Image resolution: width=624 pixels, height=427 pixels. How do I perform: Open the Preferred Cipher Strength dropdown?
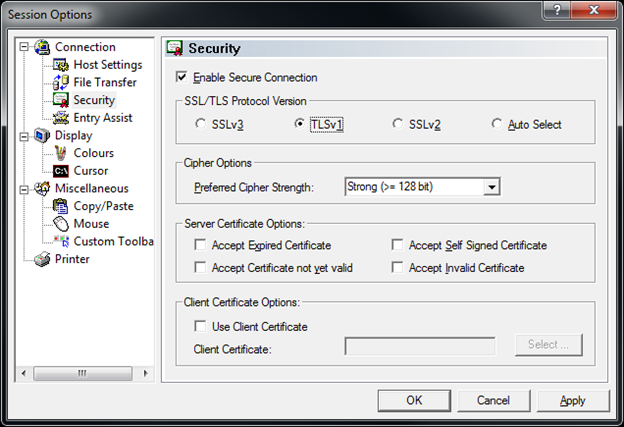(x=490, y=187)
